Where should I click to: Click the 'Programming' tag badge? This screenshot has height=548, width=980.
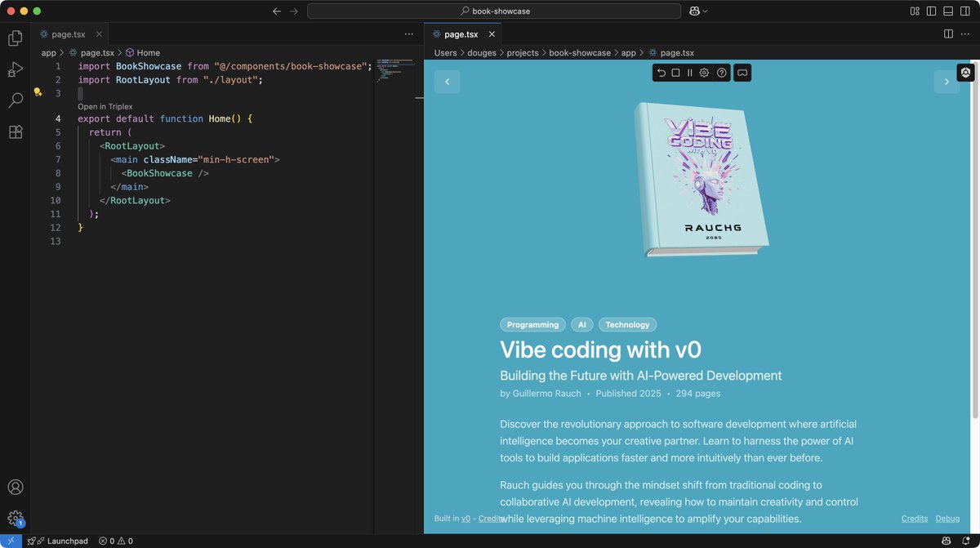point(532,324)
